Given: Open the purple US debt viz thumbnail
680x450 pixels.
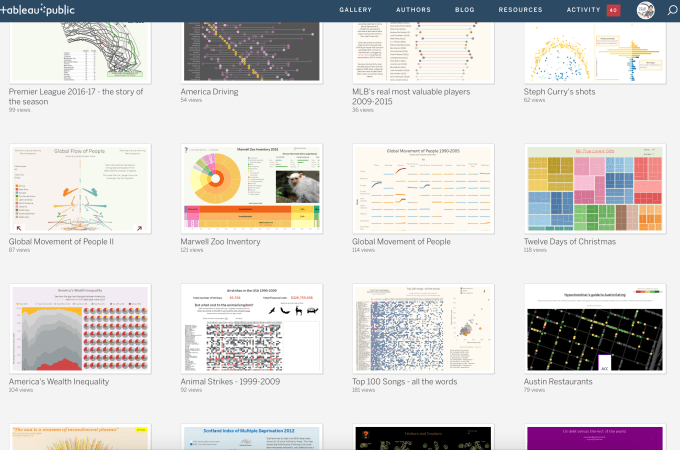Looking at the screenshot, I should (595, 437).
